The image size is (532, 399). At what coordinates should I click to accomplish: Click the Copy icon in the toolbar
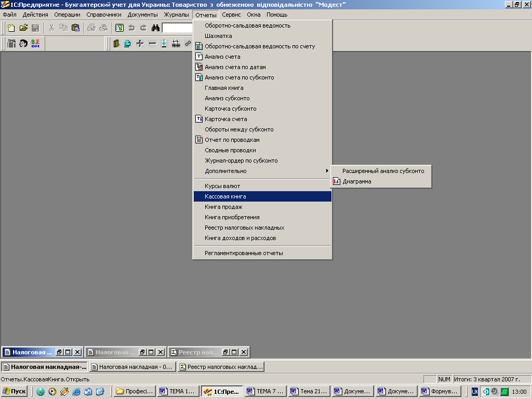pyautogui.click(x=63, y=28)
